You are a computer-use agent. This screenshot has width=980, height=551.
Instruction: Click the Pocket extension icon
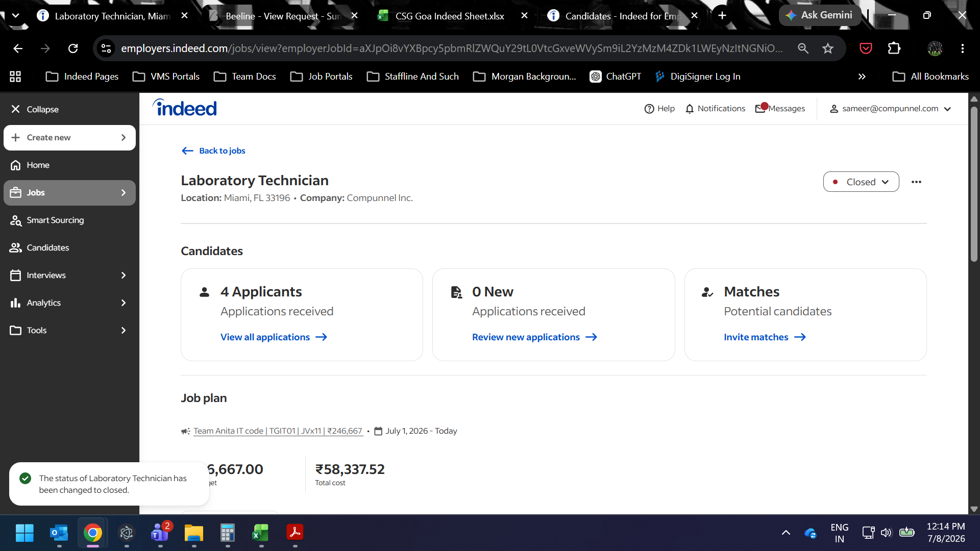(x=866, y=48)
